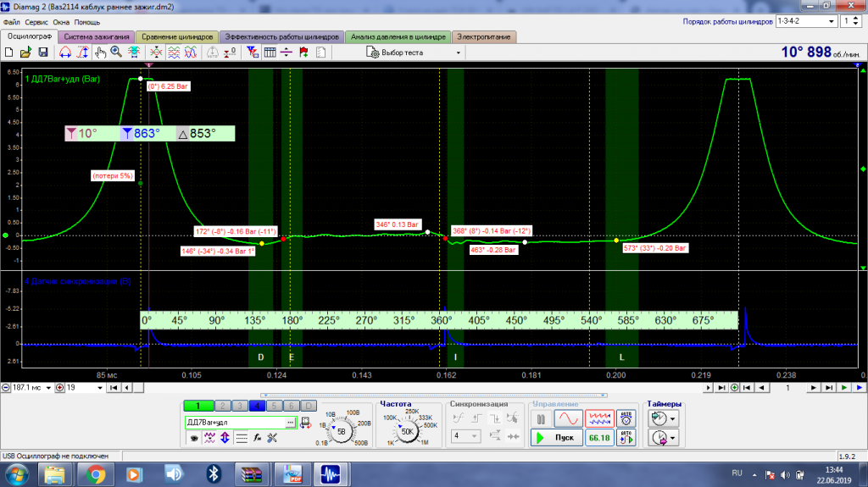Click the red-blue recorder mode button
The width and height of the screenshot is (868, 487).
[599, 419]
